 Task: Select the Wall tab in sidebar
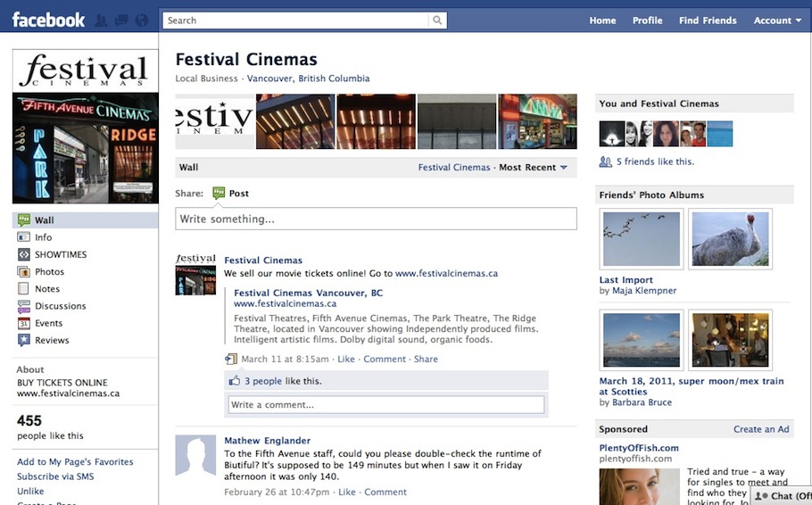click(86, 220)
